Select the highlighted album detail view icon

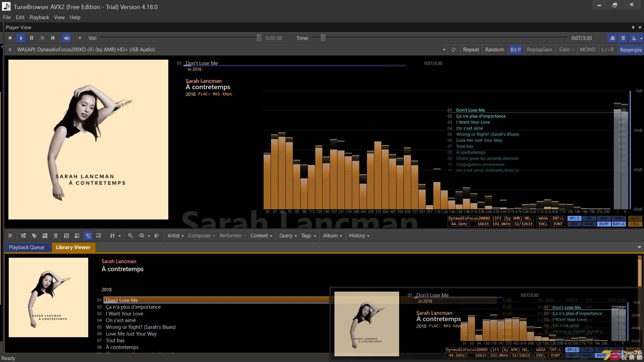coord(88,236)
